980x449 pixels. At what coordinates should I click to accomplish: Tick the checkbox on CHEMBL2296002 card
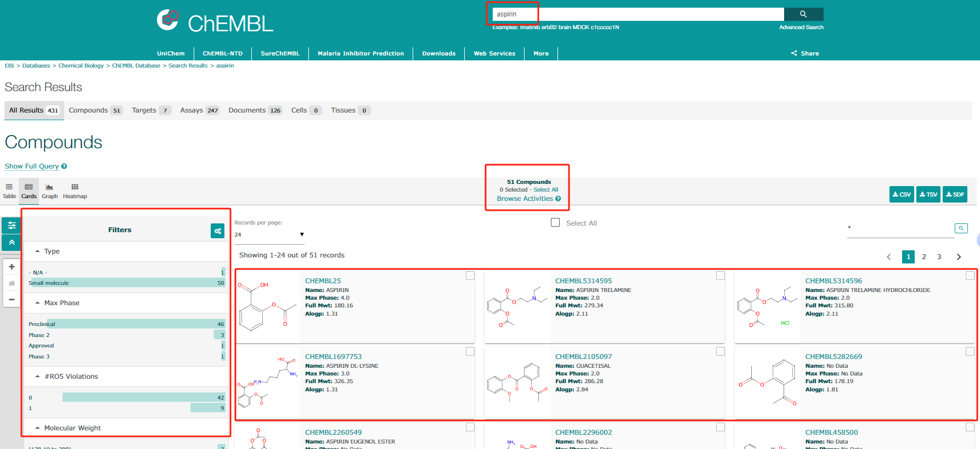point(720,427)
